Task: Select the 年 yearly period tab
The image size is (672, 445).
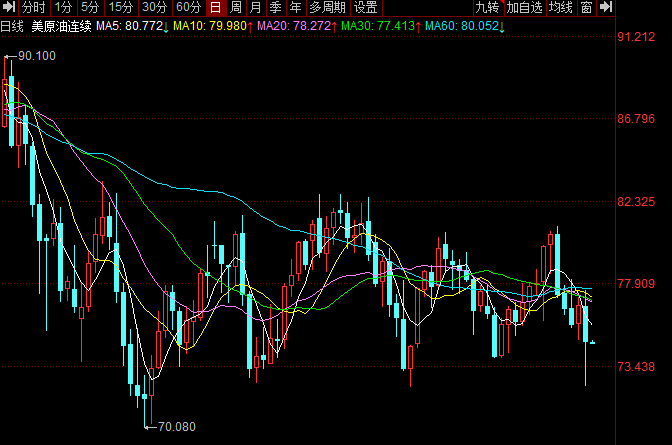Action: [x=295, y=7]
